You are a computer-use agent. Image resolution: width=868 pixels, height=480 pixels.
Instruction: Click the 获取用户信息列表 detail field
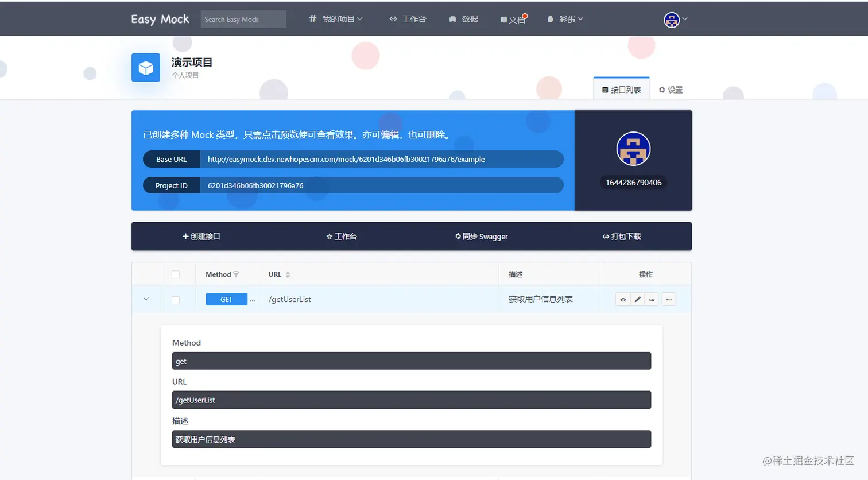coord(412,439)
